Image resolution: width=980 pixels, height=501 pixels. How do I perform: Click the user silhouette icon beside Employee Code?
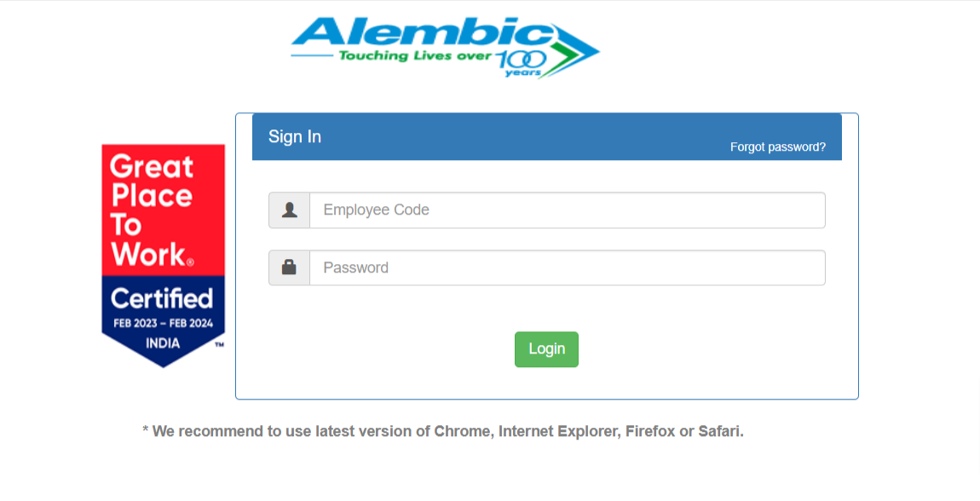289,210
